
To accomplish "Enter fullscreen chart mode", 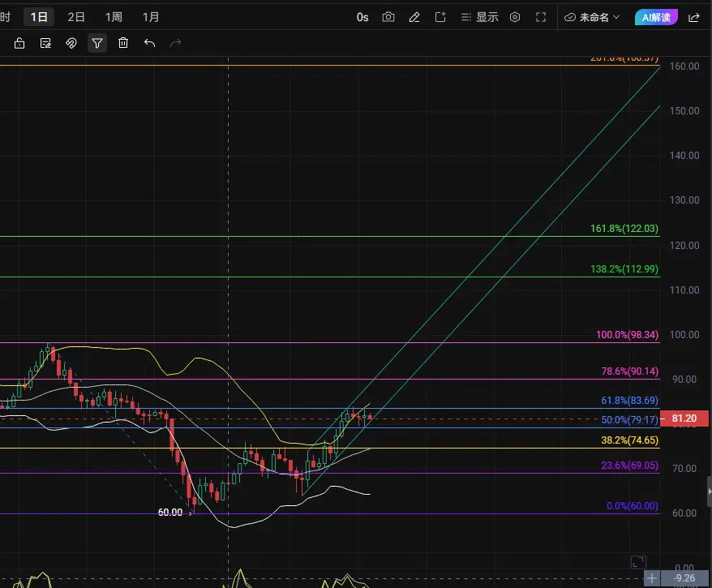I will tap(541, 17).
